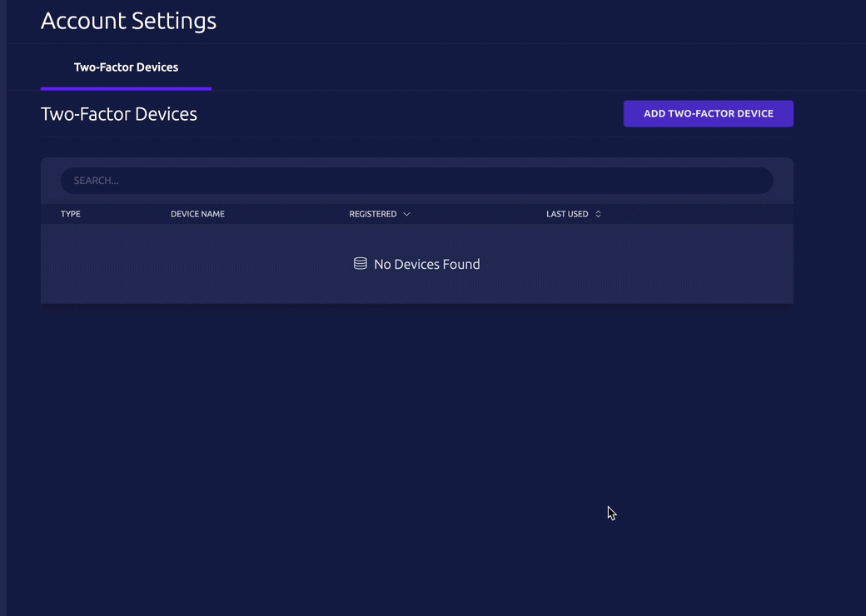866x616 pixels.
Task: Sort the table by the TYPE column
Action: (x=70, y=214)
